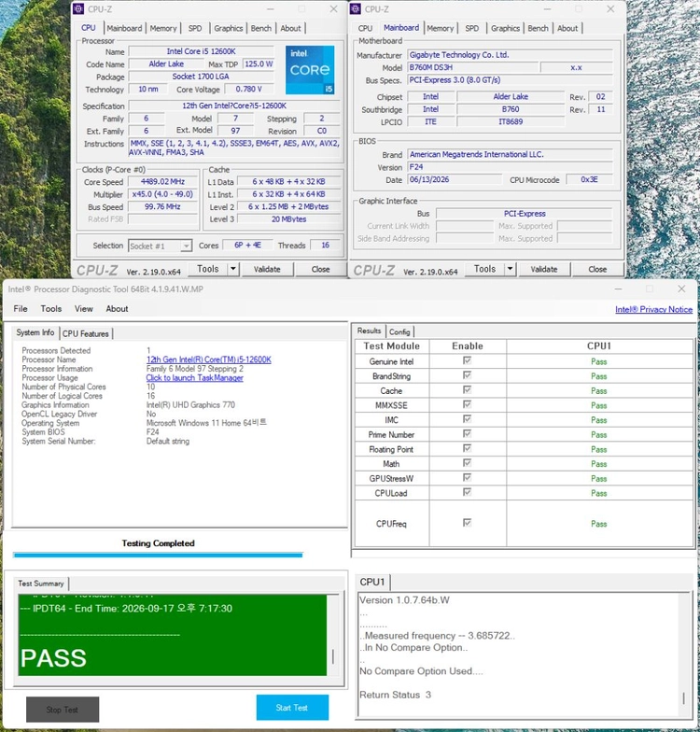Toggle Floating Point test checkbox

pyautogui.click(x=467, y=448)
